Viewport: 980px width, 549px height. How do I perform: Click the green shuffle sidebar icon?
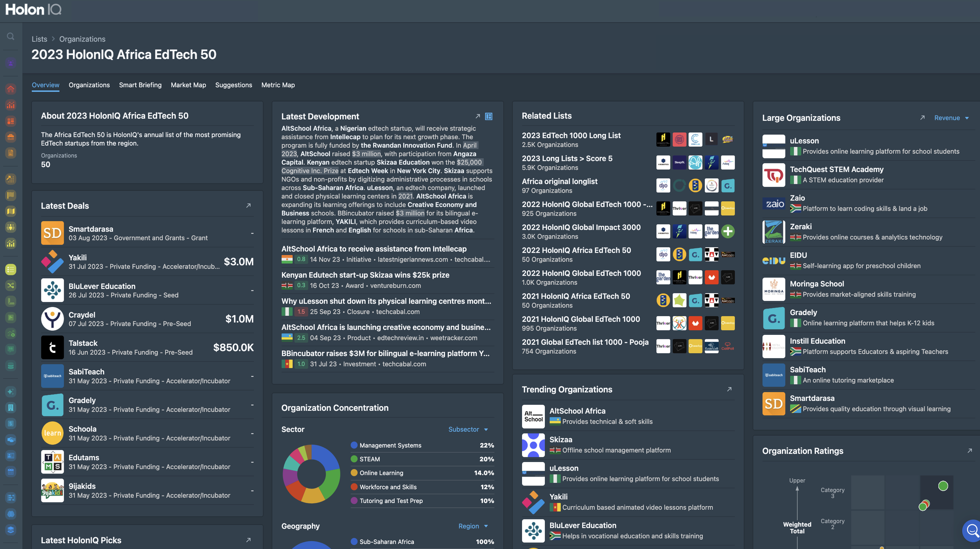click(11, 285)
